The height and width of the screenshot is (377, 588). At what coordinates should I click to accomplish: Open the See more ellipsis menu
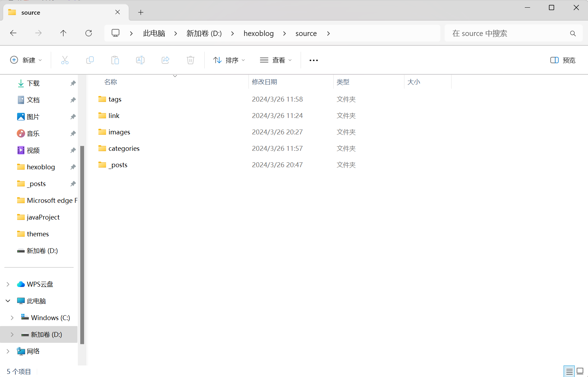[x=314, y=60]
